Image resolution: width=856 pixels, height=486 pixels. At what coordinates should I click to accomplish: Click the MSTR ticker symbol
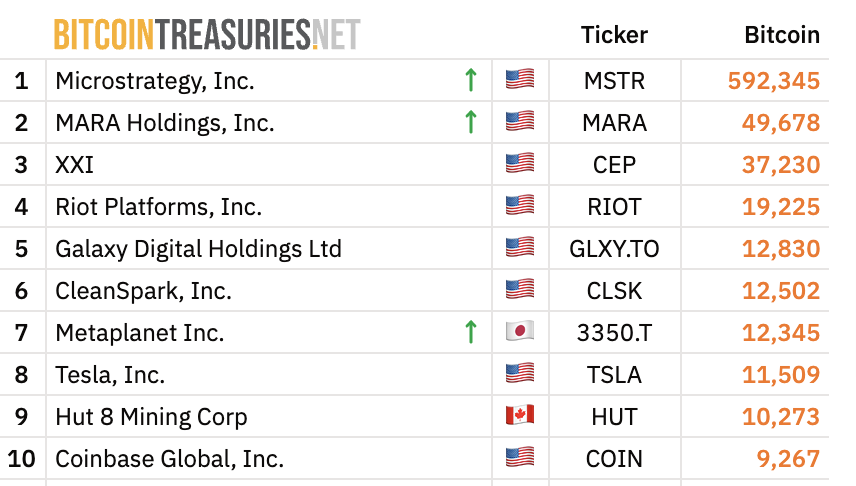tap(614, 81)
